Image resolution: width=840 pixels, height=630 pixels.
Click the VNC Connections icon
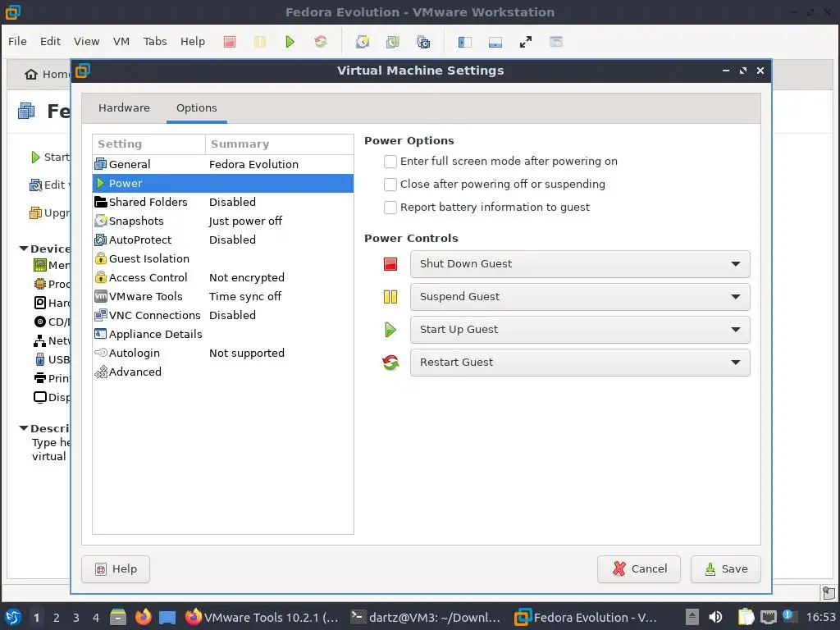(x=101, y=315)
